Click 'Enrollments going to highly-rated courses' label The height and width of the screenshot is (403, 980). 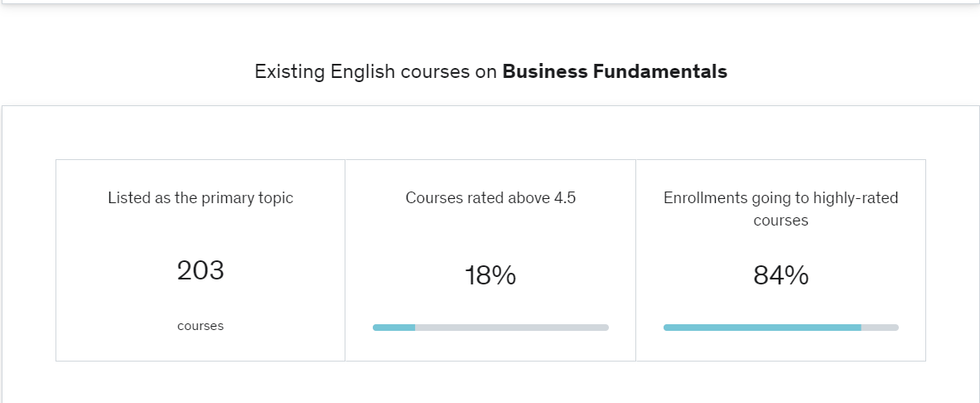pyautogui.click(x=781, y=209)
